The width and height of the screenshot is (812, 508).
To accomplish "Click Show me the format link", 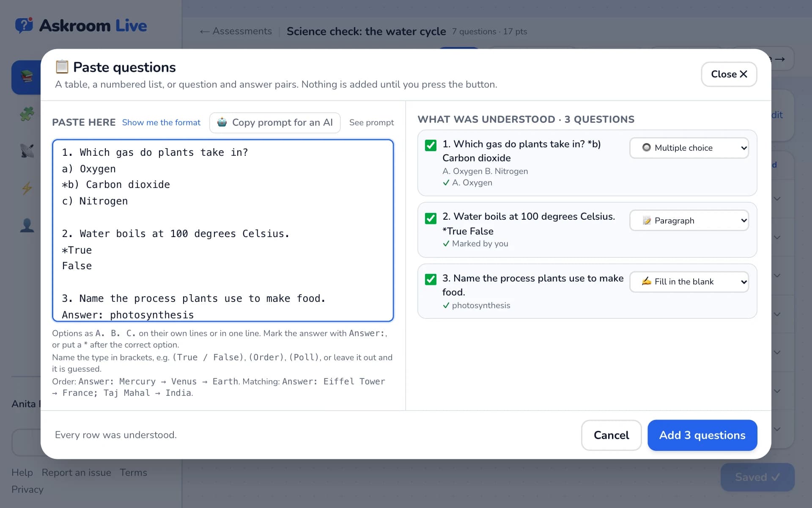I will coord(161,122).
